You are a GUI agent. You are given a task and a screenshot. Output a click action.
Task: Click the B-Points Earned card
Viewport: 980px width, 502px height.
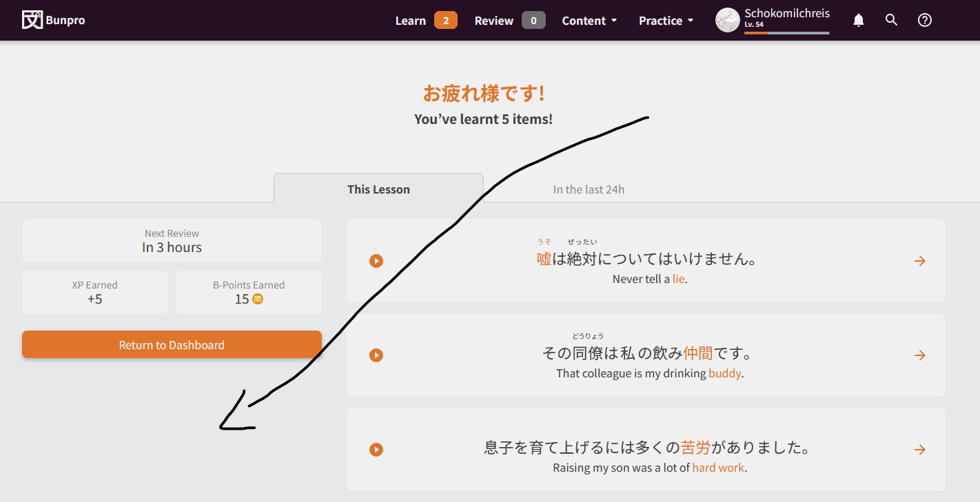[249, 292]
